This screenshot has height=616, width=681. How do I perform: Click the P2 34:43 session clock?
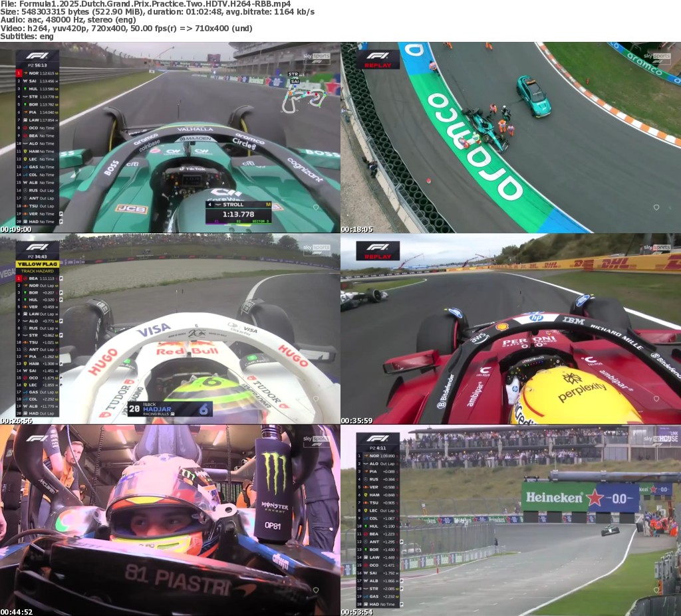pos(37,257)
